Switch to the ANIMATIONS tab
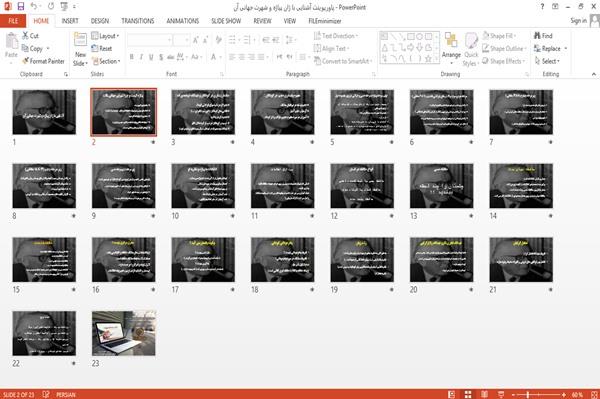The height and width of the screenshot is (399, 600). (x=183, y=21)
